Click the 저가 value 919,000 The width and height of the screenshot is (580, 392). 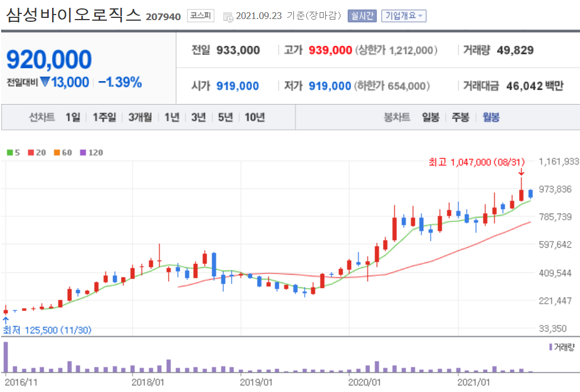[x=330, y=86]
